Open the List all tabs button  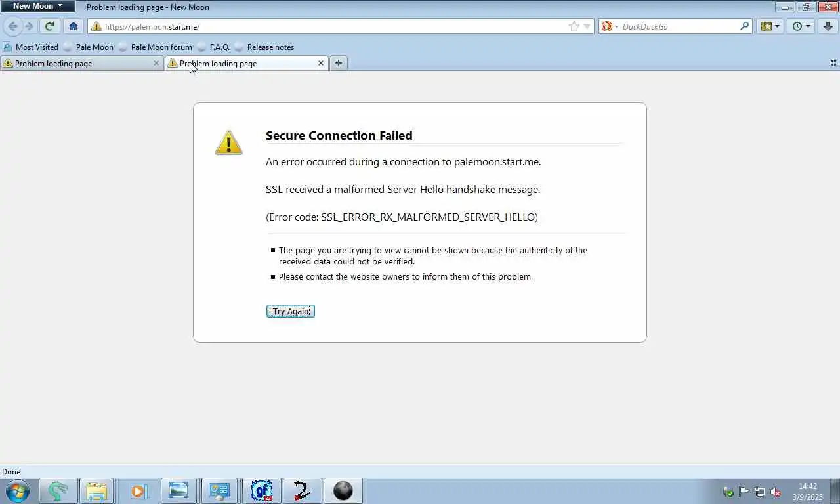pyautogui.click(x=833, y=63)
